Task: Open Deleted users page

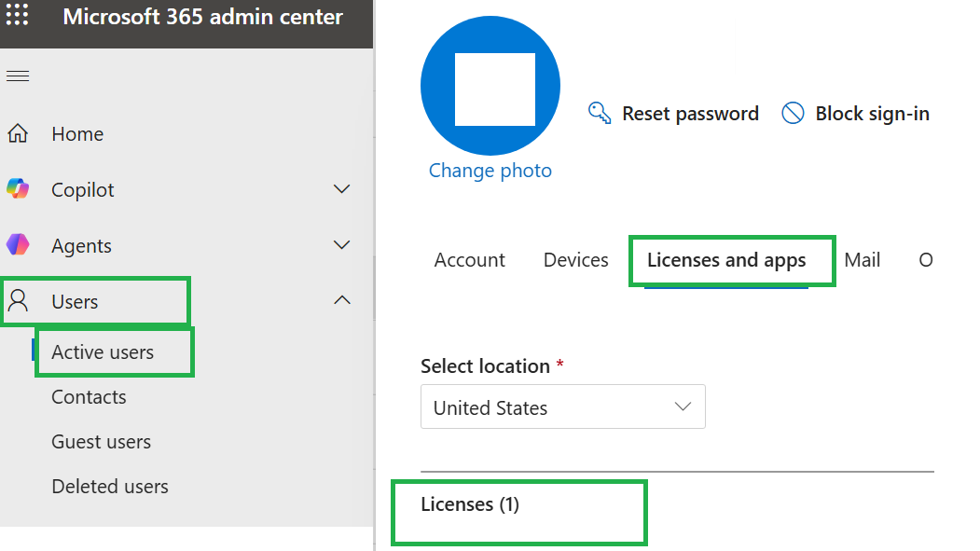Action: (x=110, y=486)
